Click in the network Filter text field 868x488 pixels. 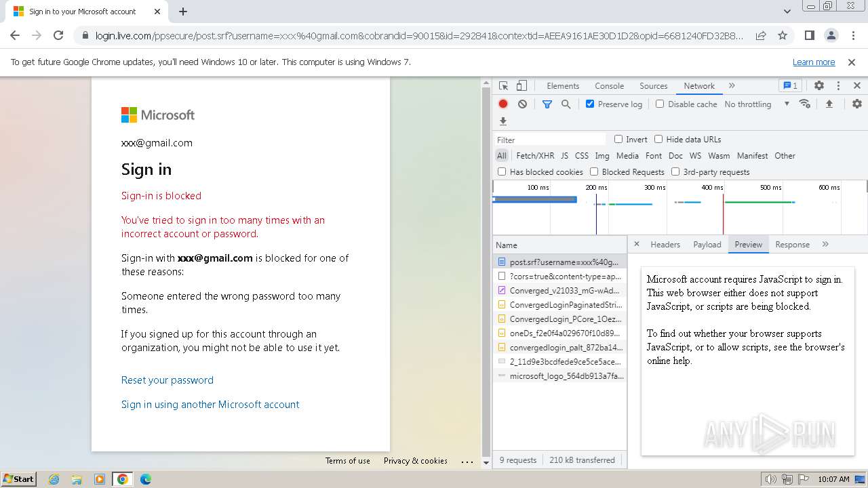tap(550, 140)
